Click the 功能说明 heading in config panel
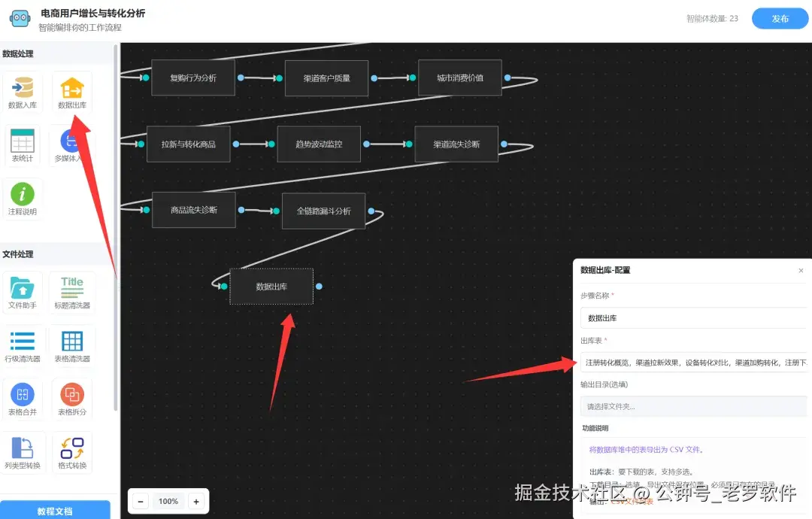This screenshot has height=519, width=812. coord(595,428)
